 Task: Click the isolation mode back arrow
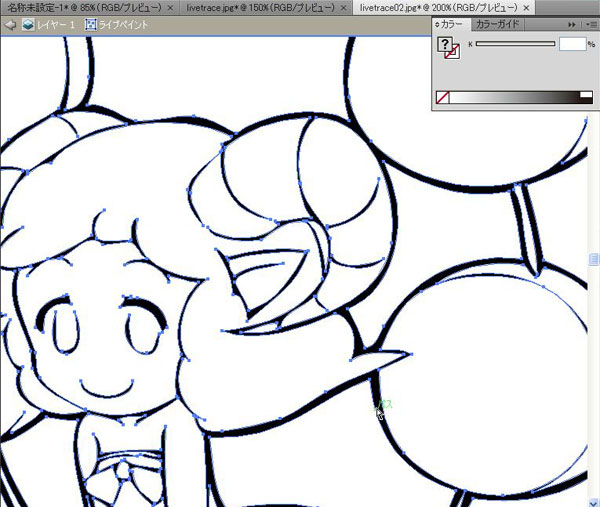click(10, 24)
